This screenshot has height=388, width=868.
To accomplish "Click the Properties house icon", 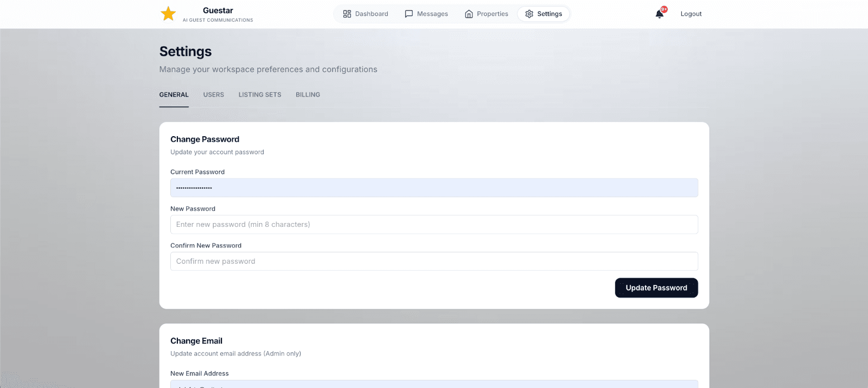I will 469,14.
